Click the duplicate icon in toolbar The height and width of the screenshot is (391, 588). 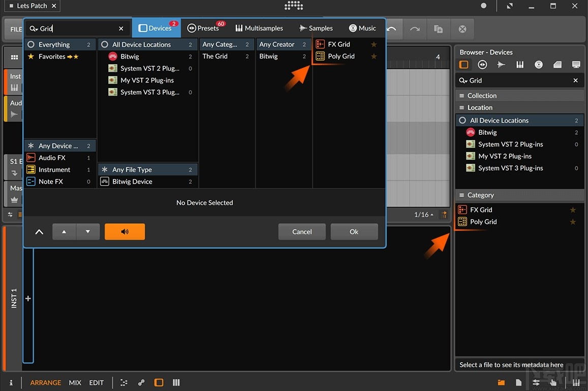click(x=438, y=29)
